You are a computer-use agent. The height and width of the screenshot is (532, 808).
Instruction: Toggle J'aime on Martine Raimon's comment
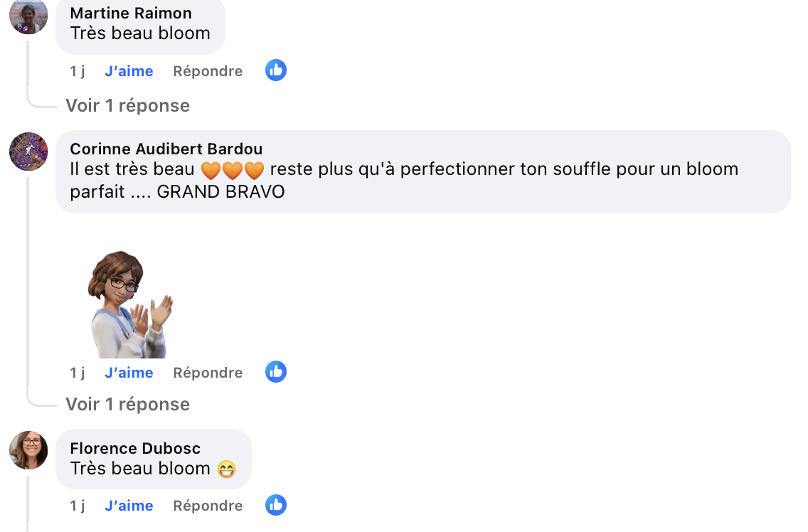[x=129, y=71]
